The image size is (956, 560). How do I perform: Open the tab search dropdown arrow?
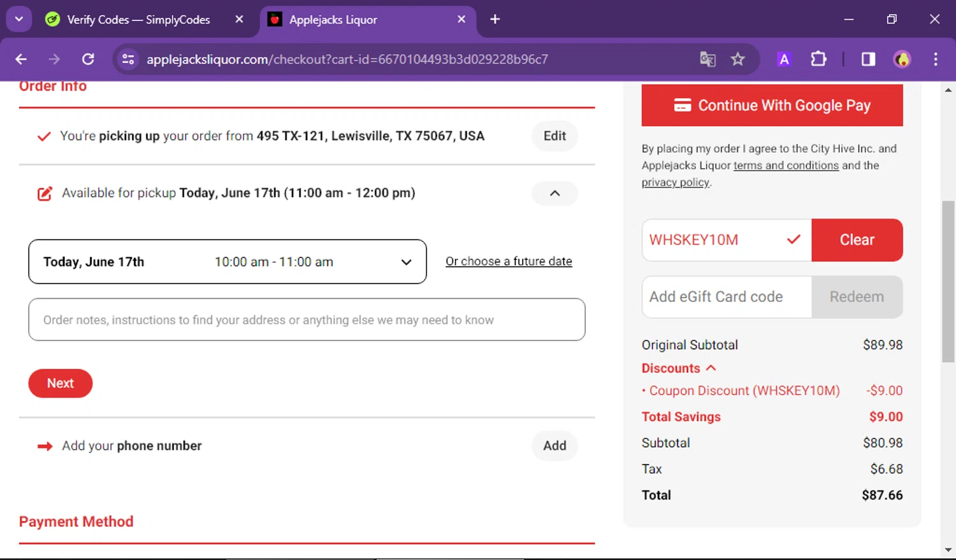click(x=18, y=19)
